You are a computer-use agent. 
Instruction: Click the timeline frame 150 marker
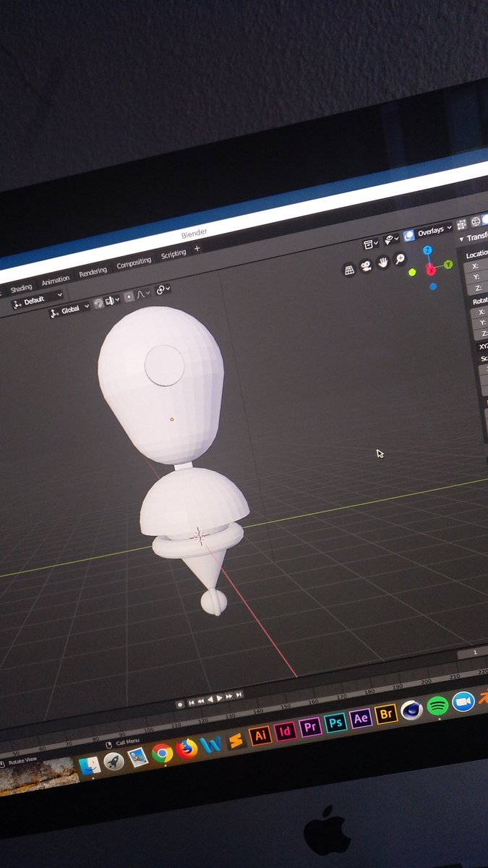coord(285,706)
